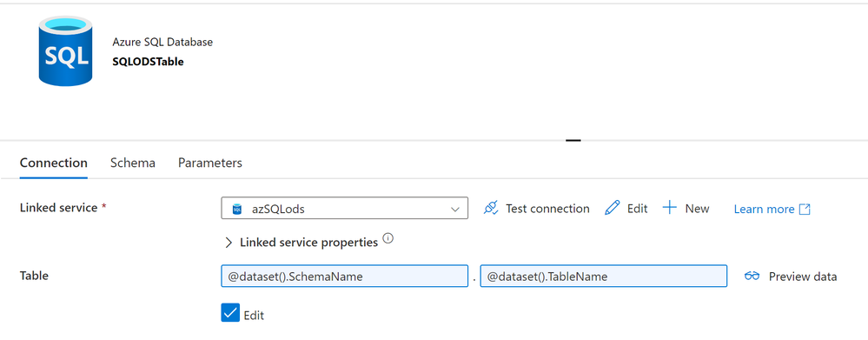
Task: Click the @dataset().SchemaName input field
Action: 344,276
